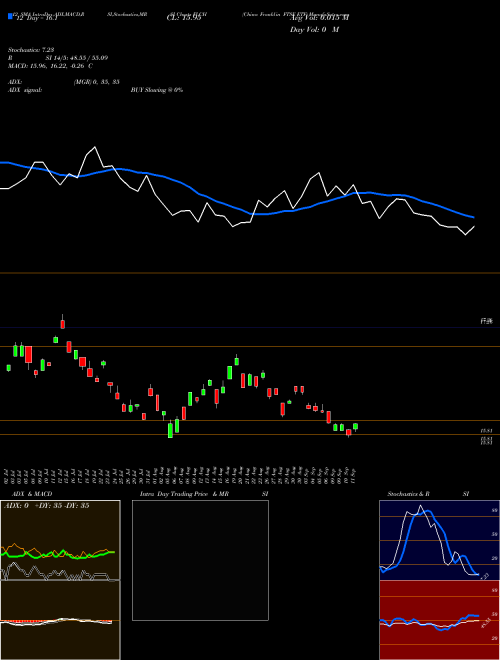Viewport: 500px width, 660px height.
Task: Open the red RSI mini chart
Action: 439,620
